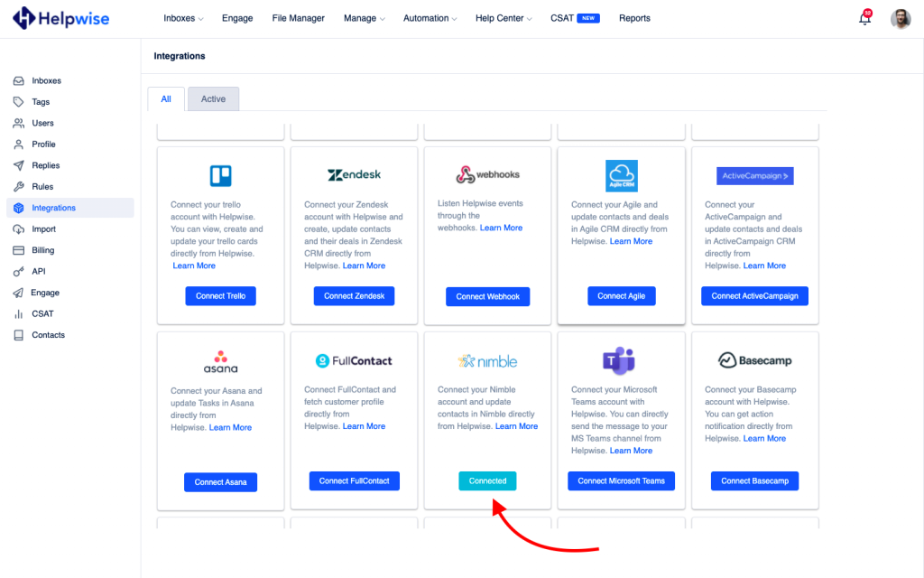The height and width of the screenshot is (578, 924).
Task: Select the All integrations tab
Action: (x=166, y=99)
